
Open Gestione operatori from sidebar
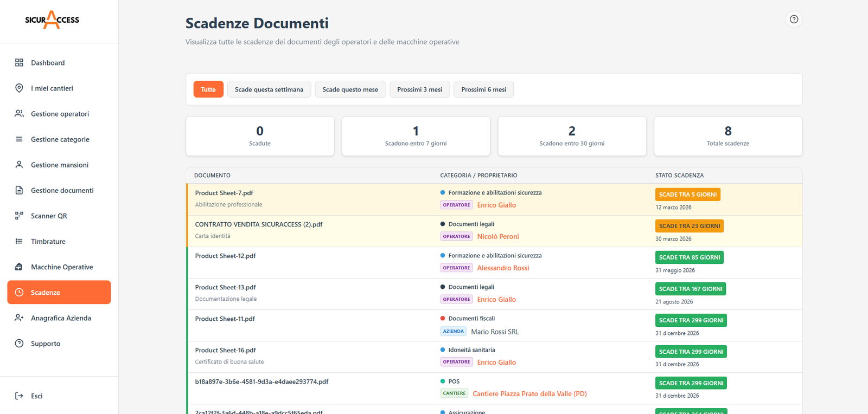60,114
